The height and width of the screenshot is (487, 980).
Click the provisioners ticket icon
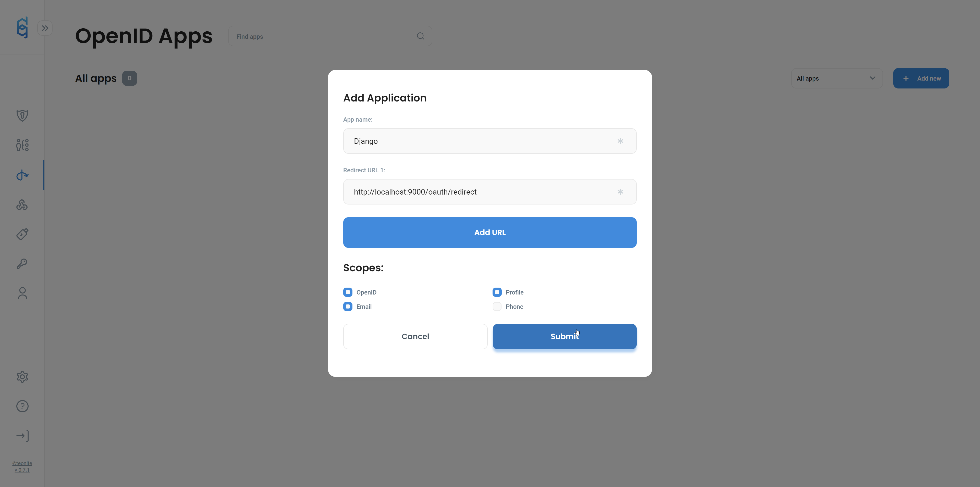pos(22,234)
